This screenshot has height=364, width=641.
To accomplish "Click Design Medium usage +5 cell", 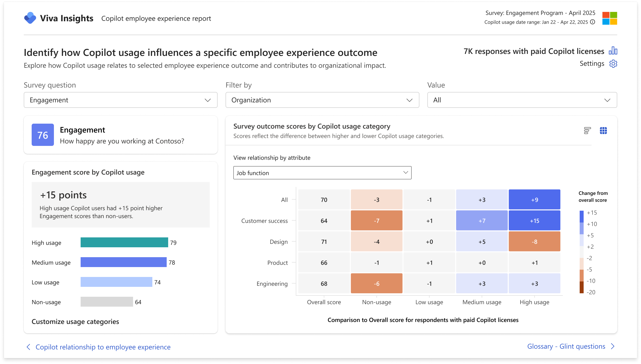I will (482, 242).
